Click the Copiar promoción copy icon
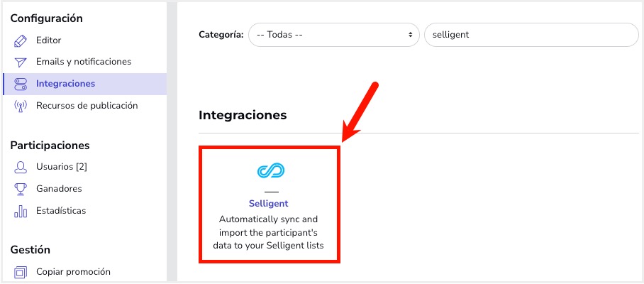The image size is (644, 284). pos(21,272)
